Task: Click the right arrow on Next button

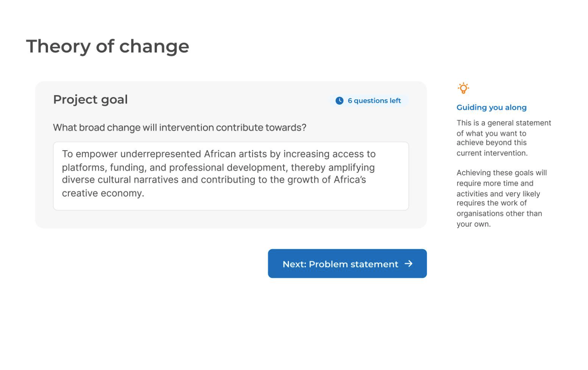Action: tap(408, 264)
